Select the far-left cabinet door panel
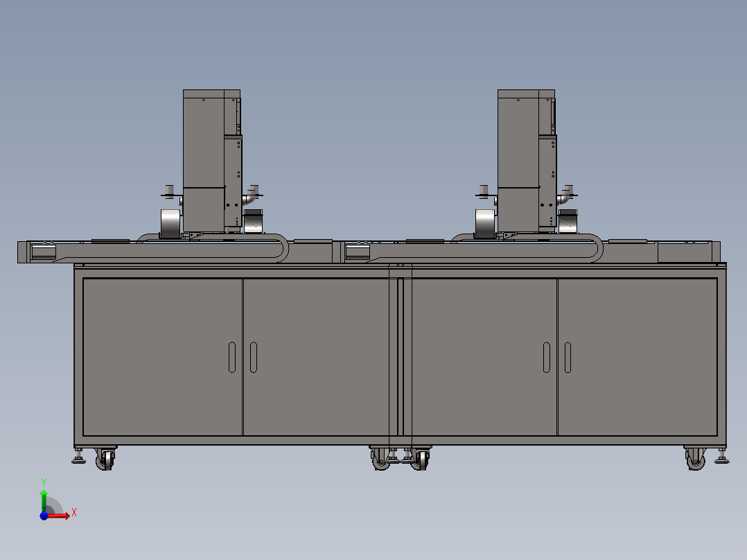Image resolution: width=747 pixels, height=560 pixels. pyautogui.click(x=162, y=357)
